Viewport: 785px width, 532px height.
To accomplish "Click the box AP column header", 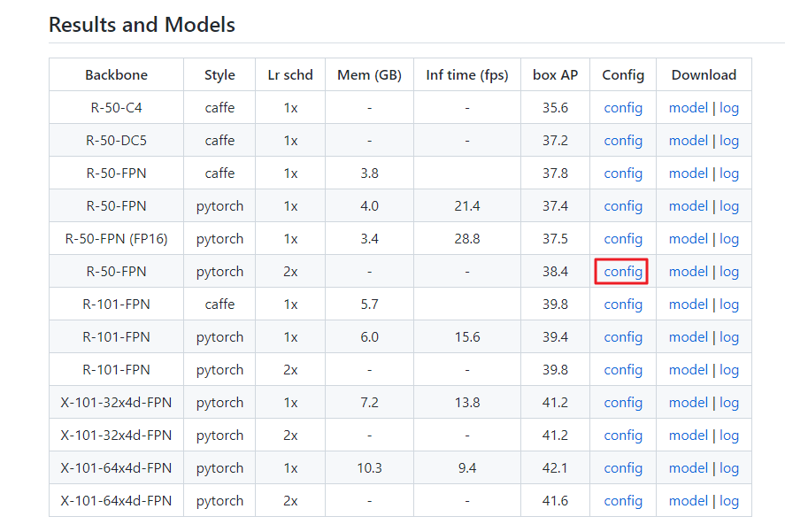I will pyautogui.click(x=555, y=74).
